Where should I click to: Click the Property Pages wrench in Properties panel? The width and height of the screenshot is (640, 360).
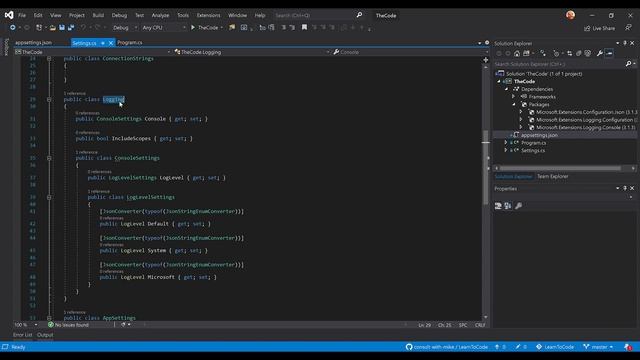click(518, 206)
